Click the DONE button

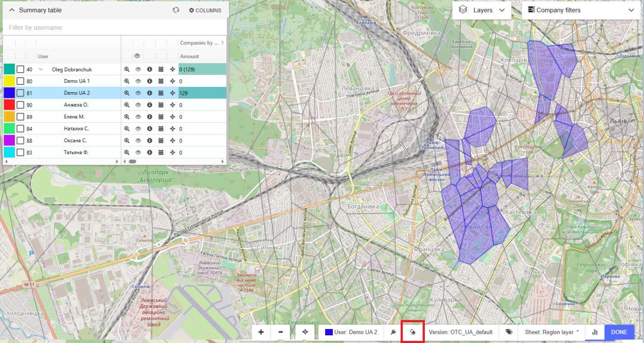point(619,332)
